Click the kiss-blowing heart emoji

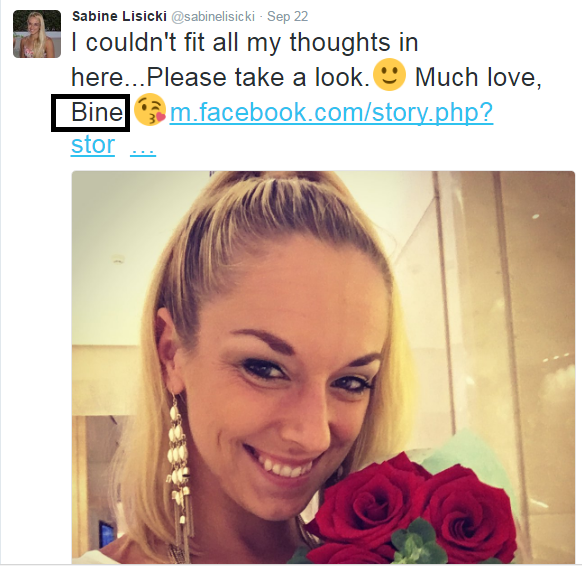150,109
